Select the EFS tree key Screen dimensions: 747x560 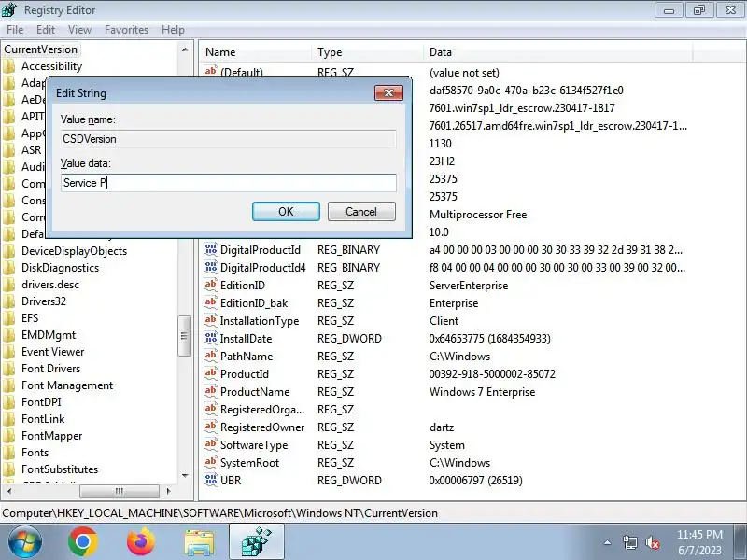(30, 318)
